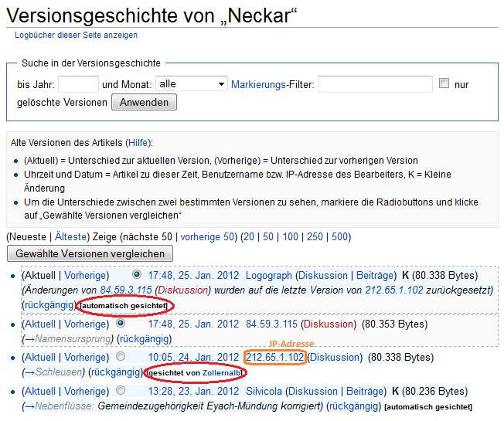Open the 'Markierungs' filter link

pyautogui.click(x=258, y=84)
